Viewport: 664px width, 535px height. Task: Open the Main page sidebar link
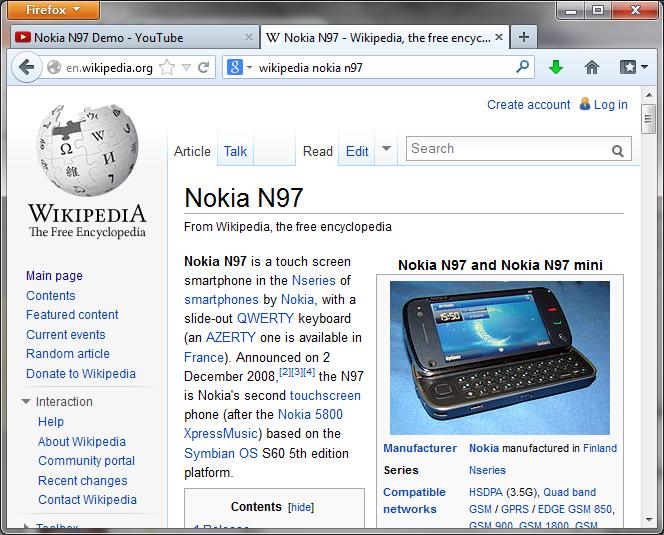[54, 276]
